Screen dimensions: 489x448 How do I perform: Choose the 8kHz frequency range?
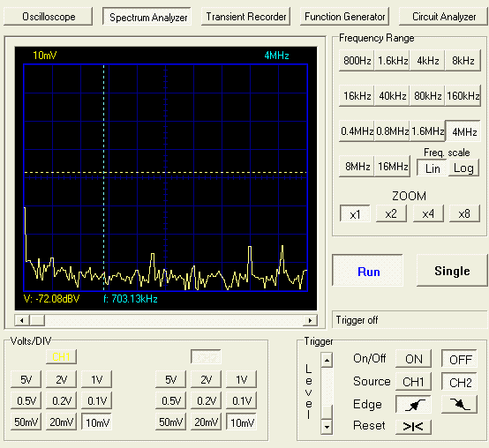click(463, 61)
